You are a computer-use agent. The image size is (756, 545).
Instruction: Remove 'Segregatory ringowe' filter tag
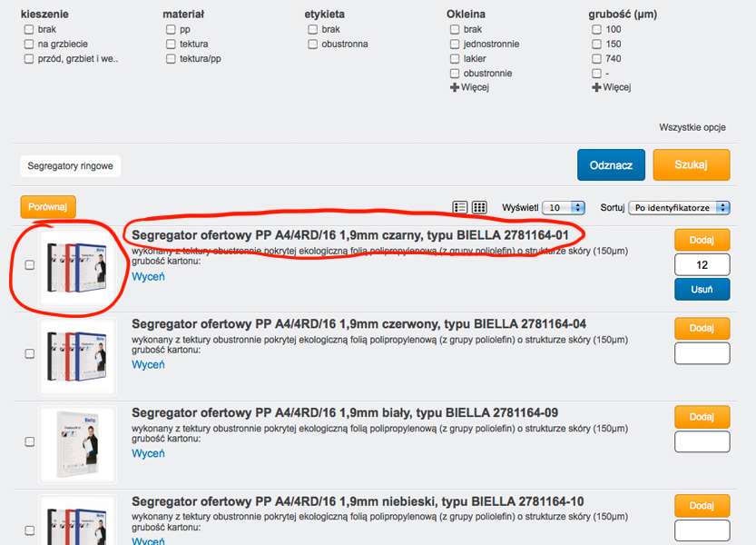[71, 166]
